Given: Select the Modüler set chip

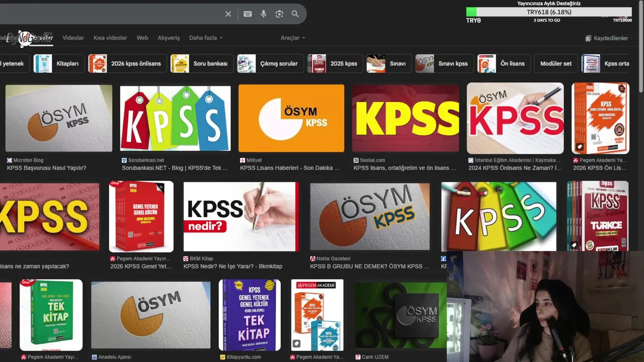Looking at the screenshot, I should 556,64.
